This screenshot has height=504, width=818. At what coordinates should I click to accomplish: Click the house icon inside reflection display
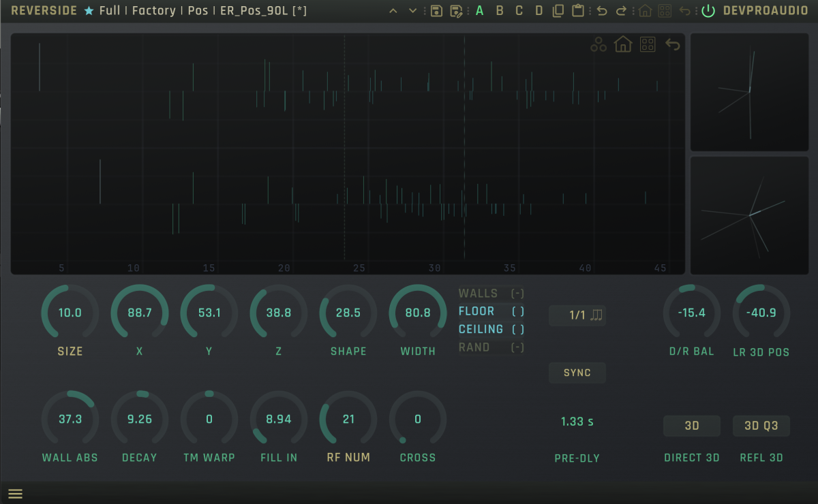[623, 45]
